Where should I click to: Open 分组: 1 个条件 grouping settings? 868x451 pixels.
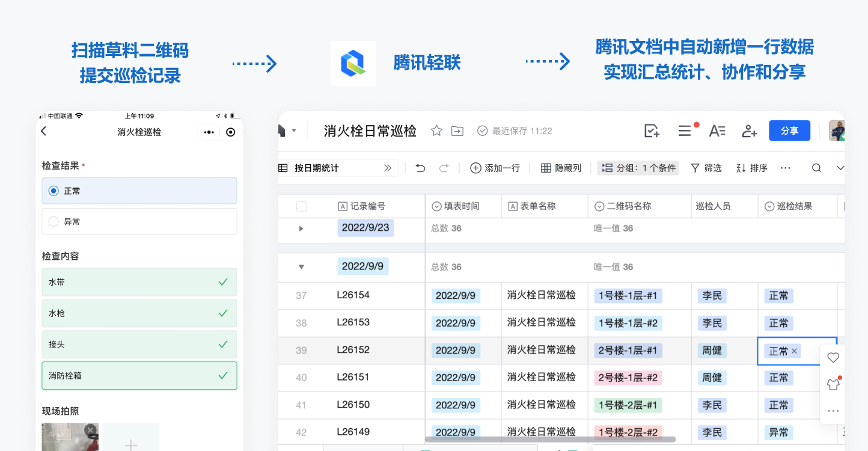pos(638,168)
